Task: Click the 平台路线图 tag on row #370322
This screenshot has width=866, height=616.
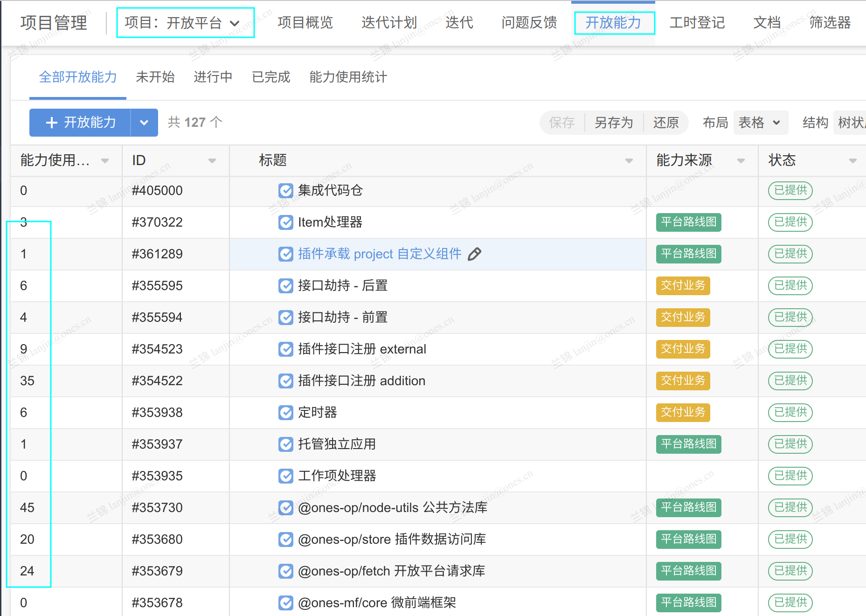Action: tap(689, 222)
